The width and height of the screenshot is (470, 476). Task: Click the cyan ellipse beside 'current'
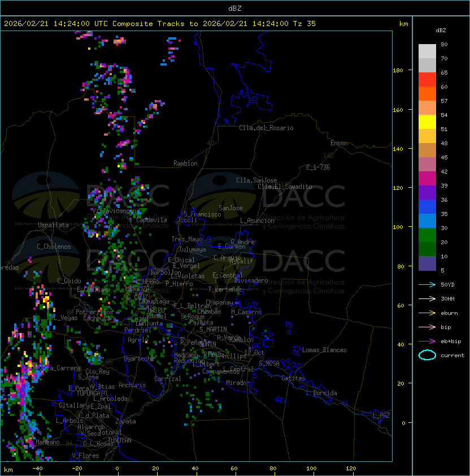point(427,355)
